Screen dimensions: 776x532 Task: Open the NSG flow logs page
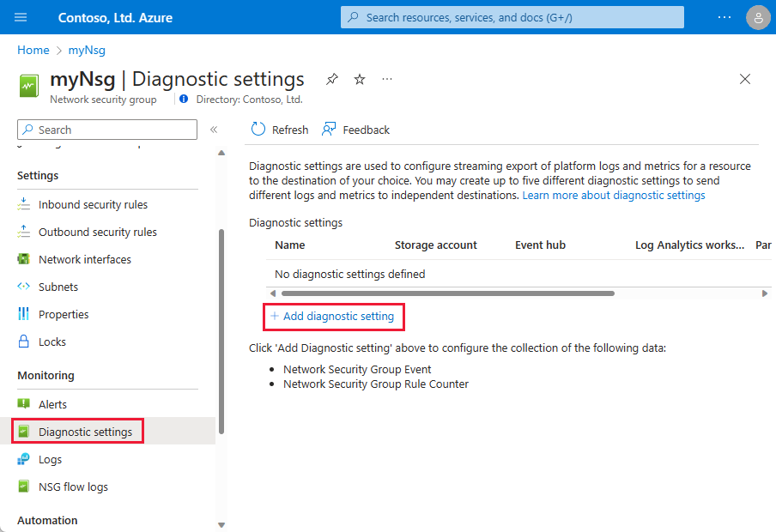point(73,487)
